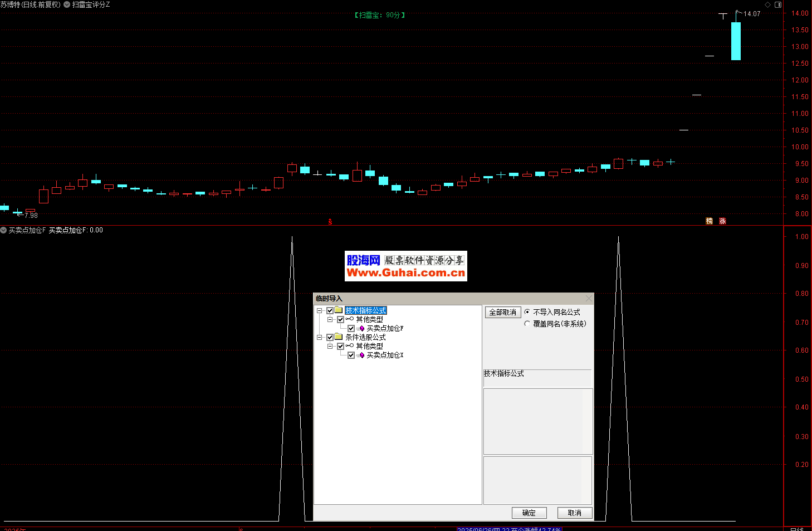
Task: Select 买卖点加仓F tree item
Action: tap(385, 329)
